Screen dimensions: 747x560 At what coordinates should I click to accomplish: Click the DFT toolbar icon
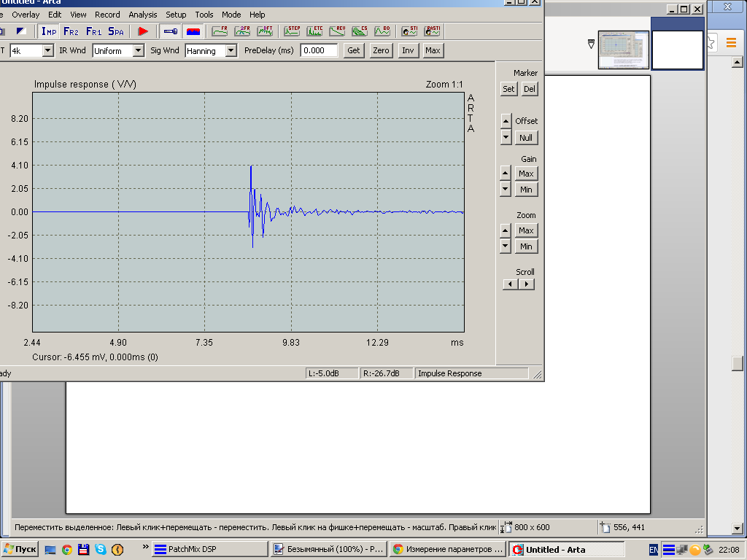tap(265, 31)
